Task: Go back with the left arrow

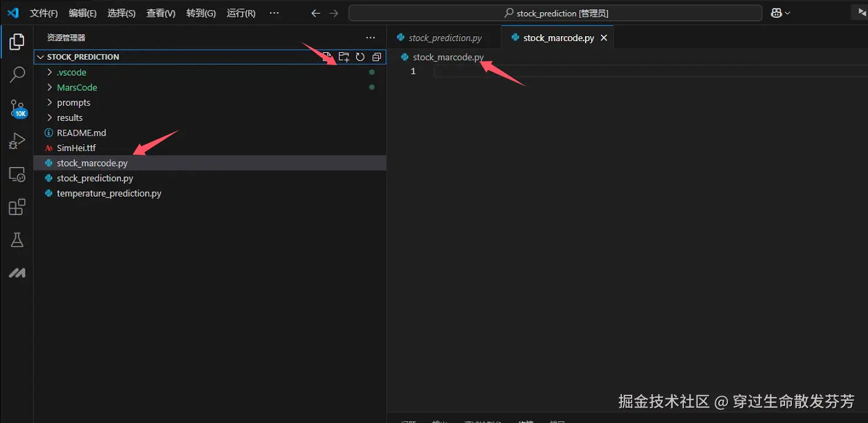Action: tap(316, 13)
